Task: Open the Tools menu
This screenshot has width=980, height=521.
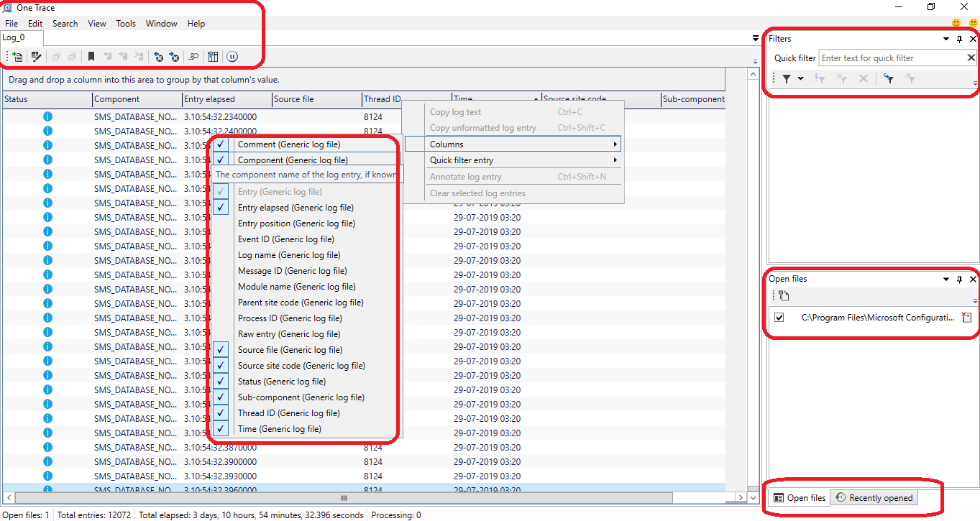Action: 126,24
